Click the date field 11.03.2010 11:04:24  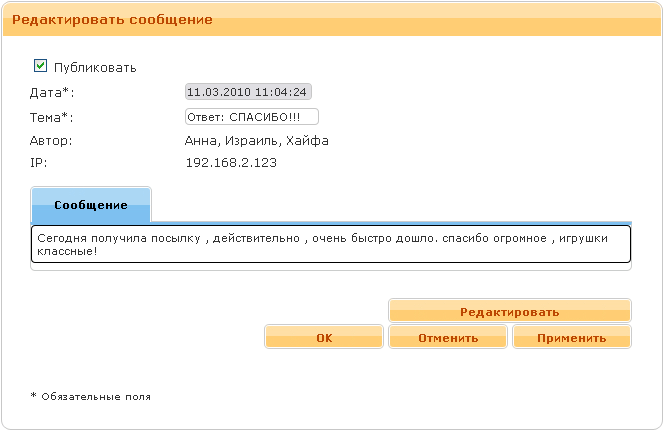point(248,92)
